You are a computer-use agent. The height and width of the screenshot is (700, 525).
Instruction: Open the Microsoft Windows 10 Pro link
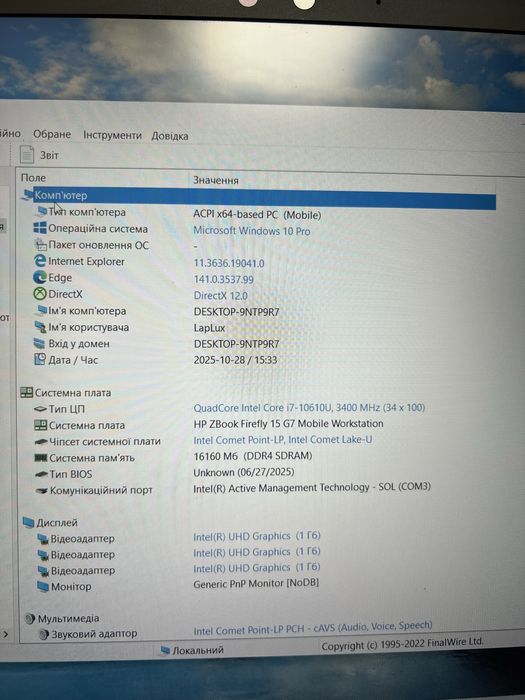[251, 231]
